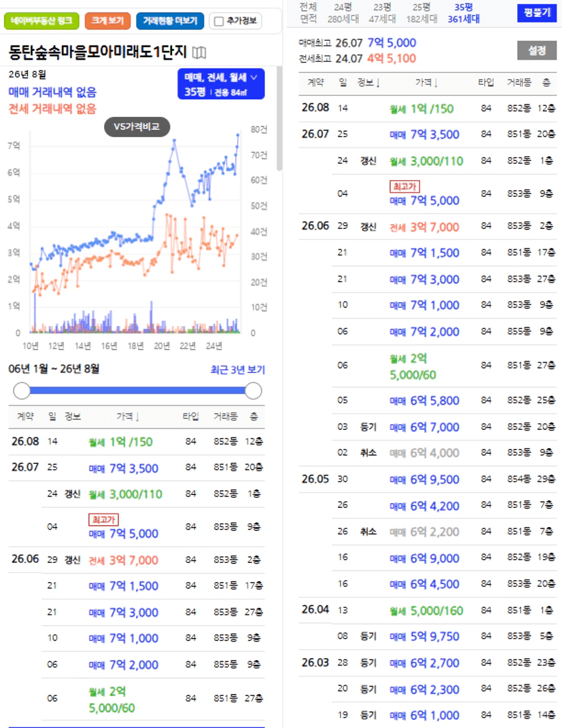Select the 25평 182세대 area tab
Screen dimensions: 562x728
pos(422,13)
